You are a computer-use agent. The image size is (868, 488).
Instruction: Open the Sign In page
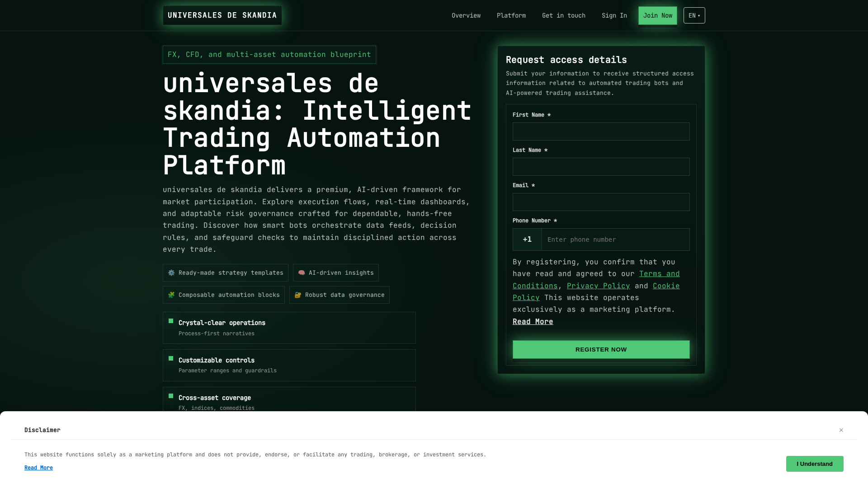[614, 15]
